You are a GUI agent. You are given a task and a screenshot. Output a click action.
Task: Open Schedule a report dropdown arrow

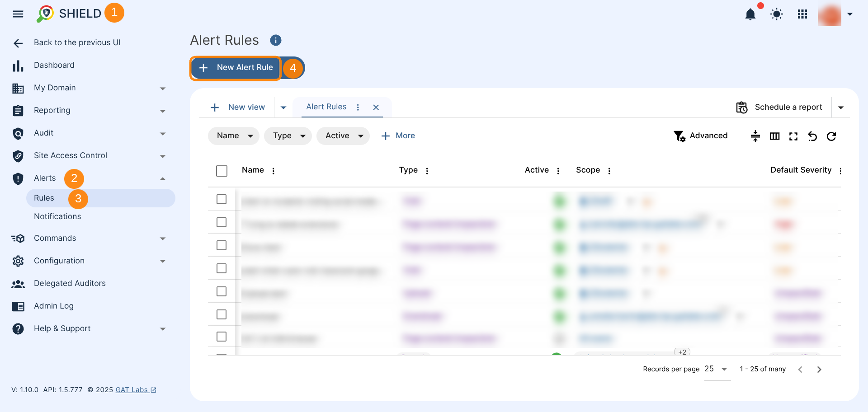pos(841,108)
